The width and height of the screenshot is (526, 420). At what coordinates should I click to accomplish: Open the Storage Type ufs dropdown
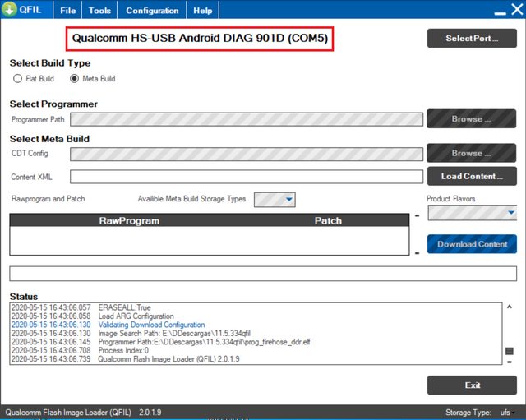click(x=508, y=413)
